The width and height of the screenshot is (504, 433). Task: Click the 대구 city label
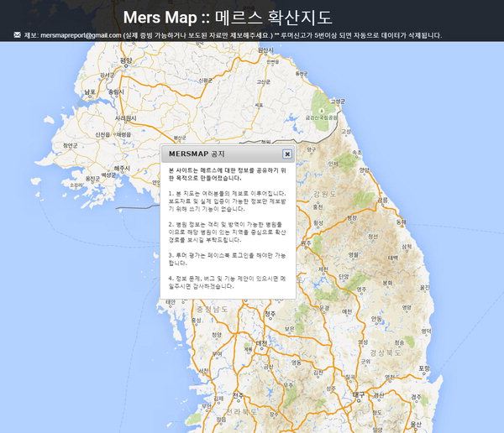[x=359, y=394]
